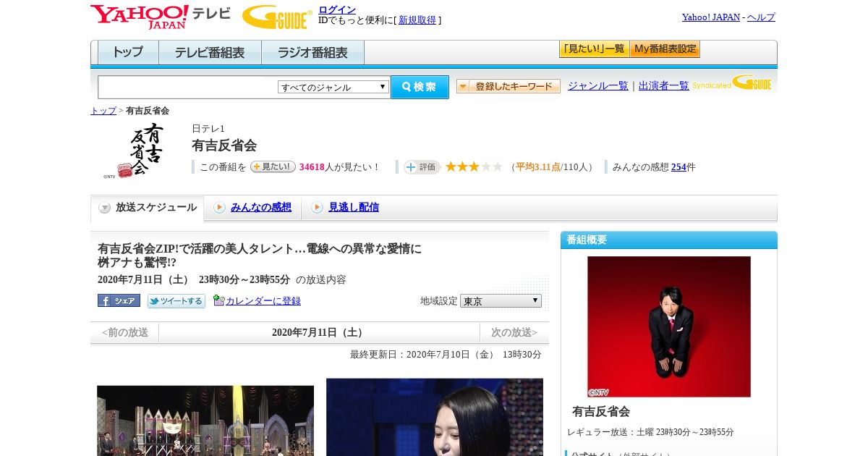This screenshot has height=456, width=868.
Task: Click the orange arrow icon before みんなの感想
Action: tap(219, 208)
